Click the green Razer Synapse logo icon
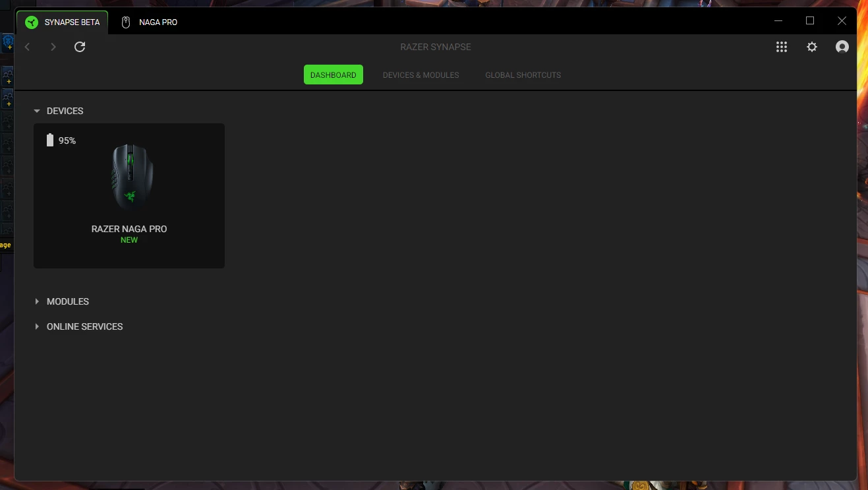868x490 pixels. coord(32,22)
